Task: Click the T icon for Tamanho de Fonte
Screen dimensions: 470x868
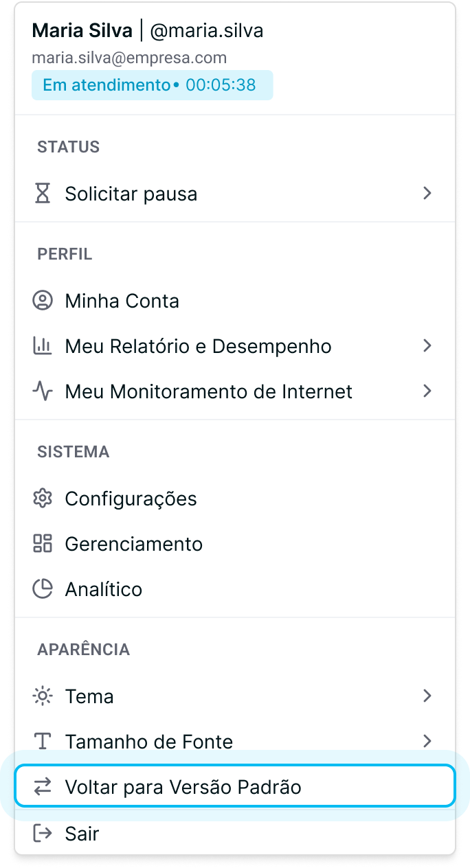Action: tap(43, 742)
